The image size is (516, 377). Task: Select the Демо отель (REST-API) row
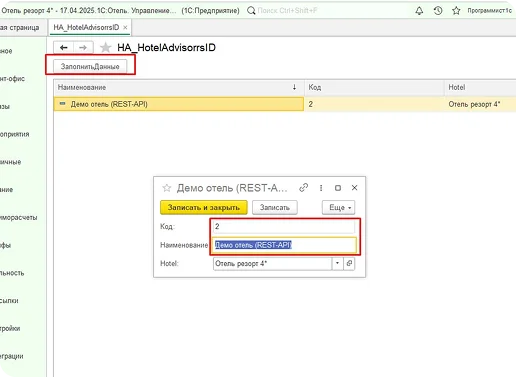pyautogui.click(x=178, y=104)
